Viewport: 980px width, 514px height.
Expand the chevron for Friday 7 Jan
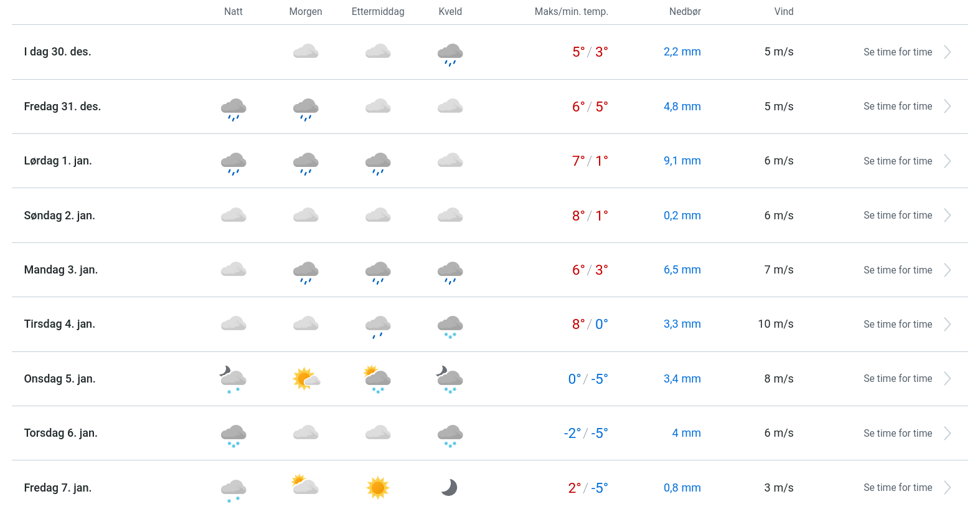click(x=947, y=488)
